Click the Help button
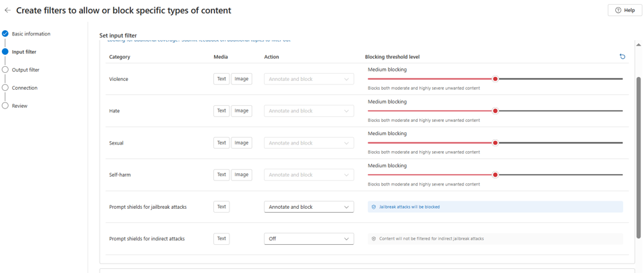644x273 pixels. (x=625, y=10)
